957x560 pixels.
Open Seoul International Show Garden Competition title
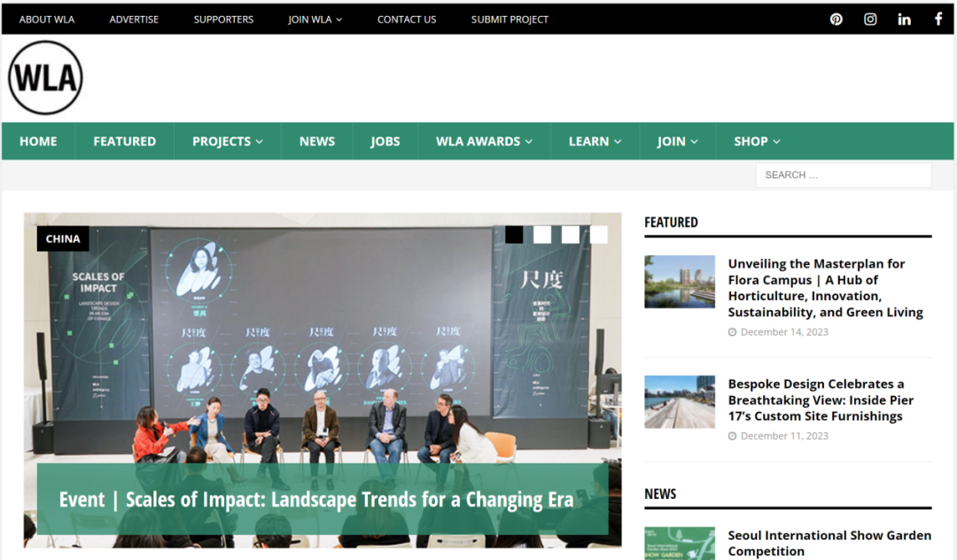click(829, 543)
